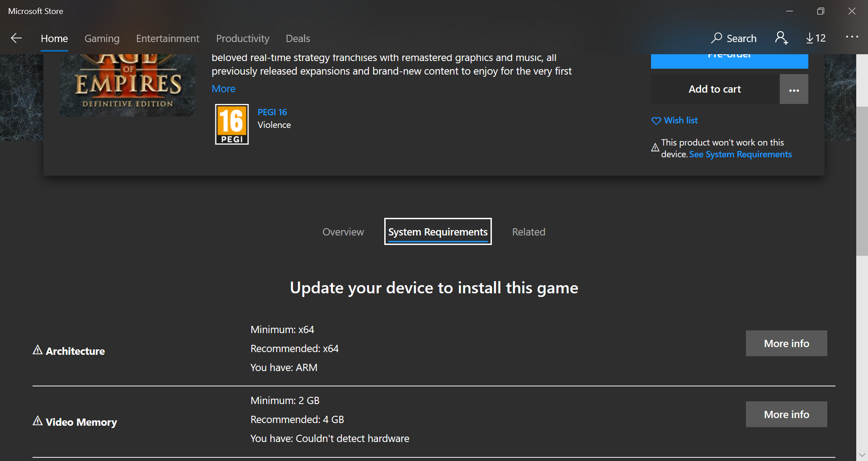The height and width of the screenshot is (461, 868).
Task: Click the add account icon
Action: [782, 38]
